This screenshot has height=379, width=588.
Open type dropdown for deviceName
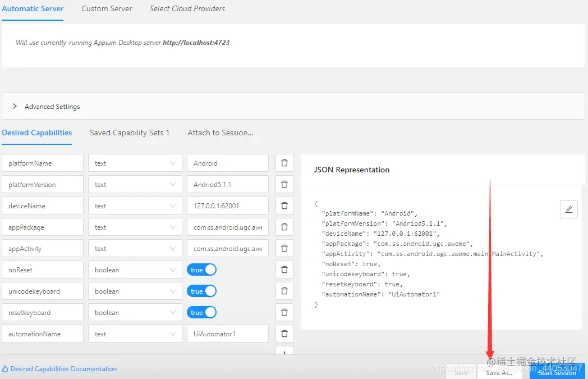pos(135,206)
